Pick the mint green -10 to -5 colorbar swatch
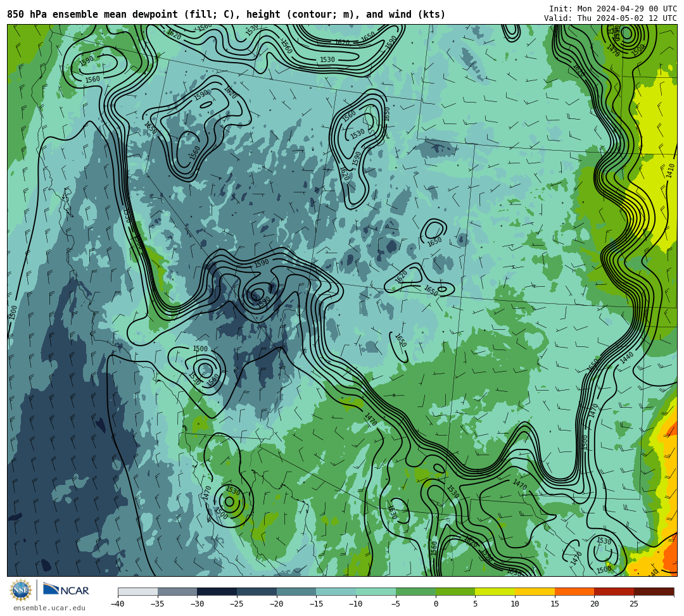Screen dimensions: 684x616 coord(376,591)
